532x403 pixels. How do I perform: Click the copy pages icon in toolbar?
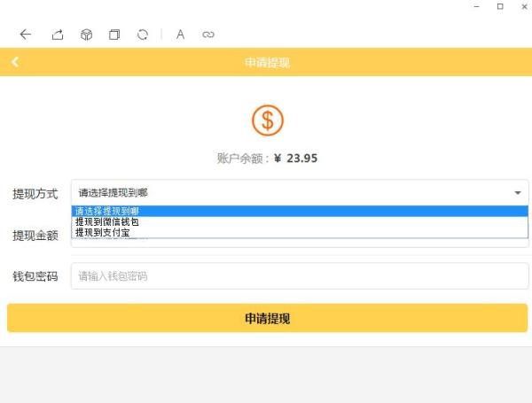[x=114, y=35]
